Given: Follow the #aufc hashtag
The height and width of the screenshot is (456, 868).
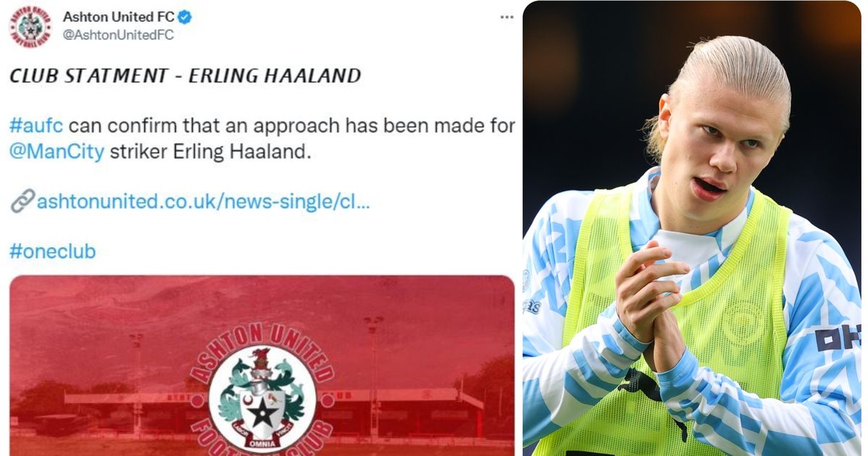Looking at the screenshot, I should (x=36, y=126).
